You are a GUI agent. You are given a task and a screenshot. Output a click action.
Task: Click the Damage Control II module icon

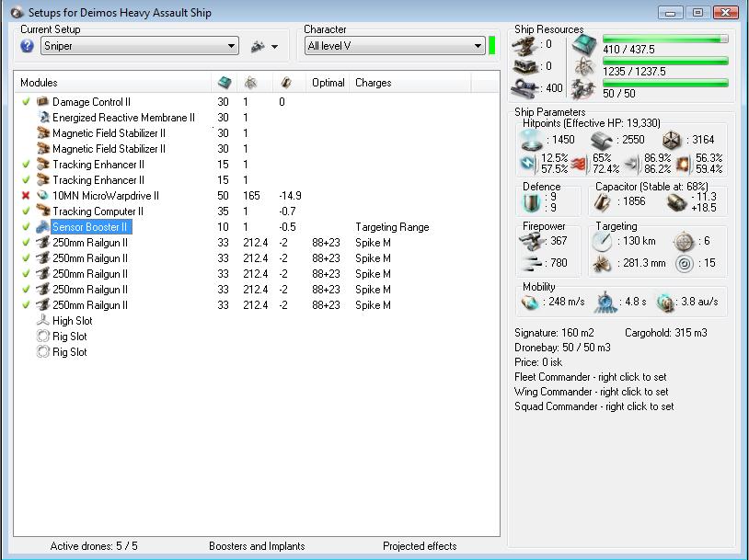(x=43, y=101)
